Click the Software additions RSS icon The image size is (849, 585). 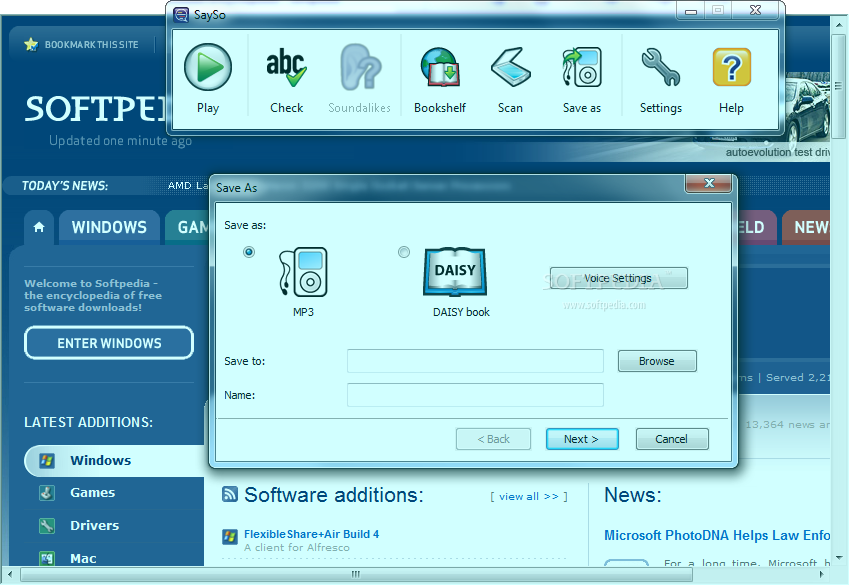pos(230,494)
